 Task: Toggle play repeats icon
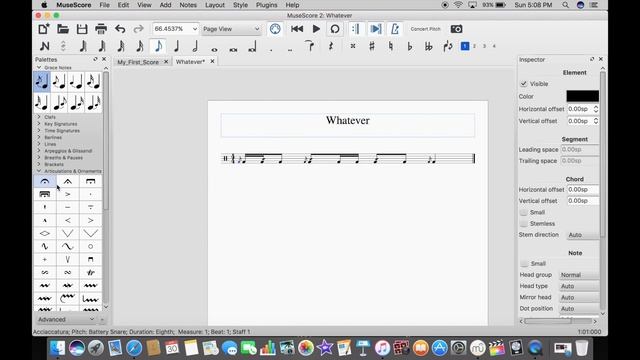click(x=356, y=29)
